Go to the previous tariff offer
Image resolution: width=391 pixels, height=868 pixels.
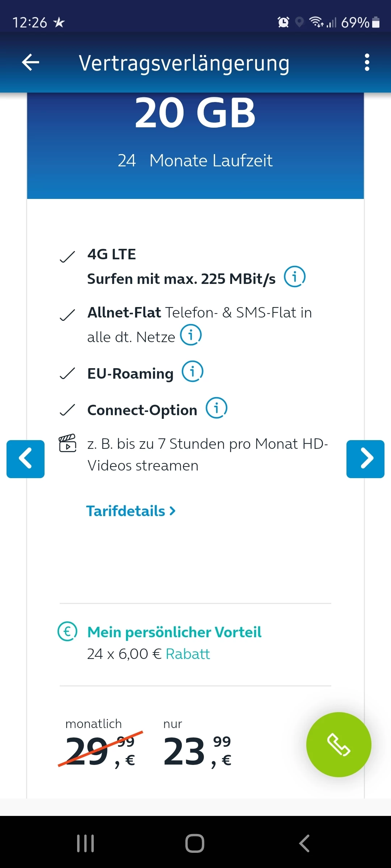pyautogui.click(x=25, y=459)
